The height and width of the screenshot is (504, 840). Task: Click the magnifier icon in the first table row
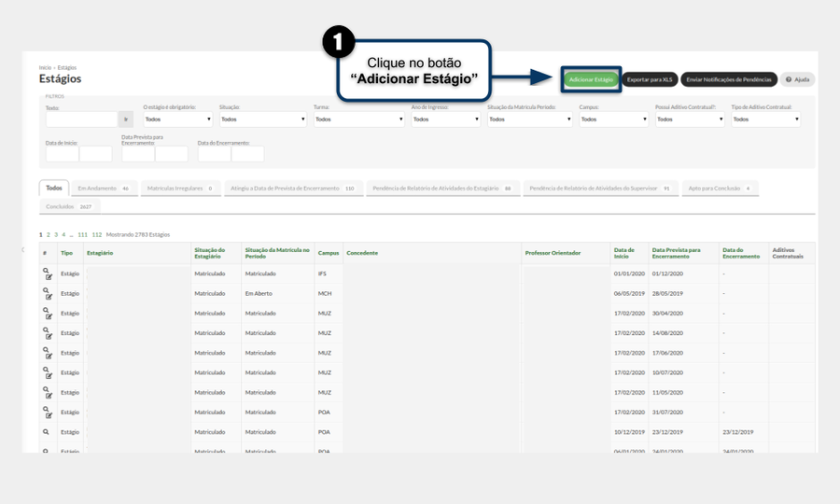tap(46, 271)
